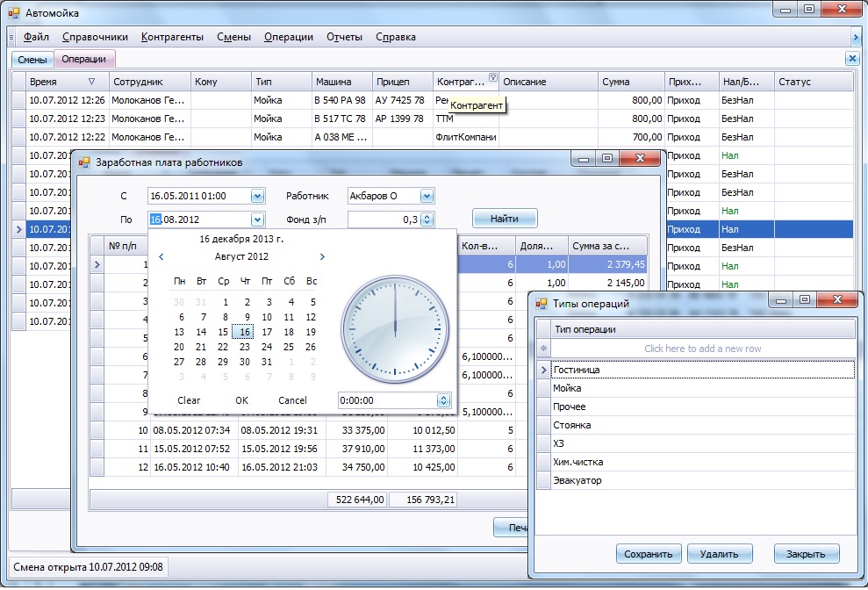This screenshot has width=868, height=590.
Task: Open the С date dropdown
Action: [x=257, y=196]
